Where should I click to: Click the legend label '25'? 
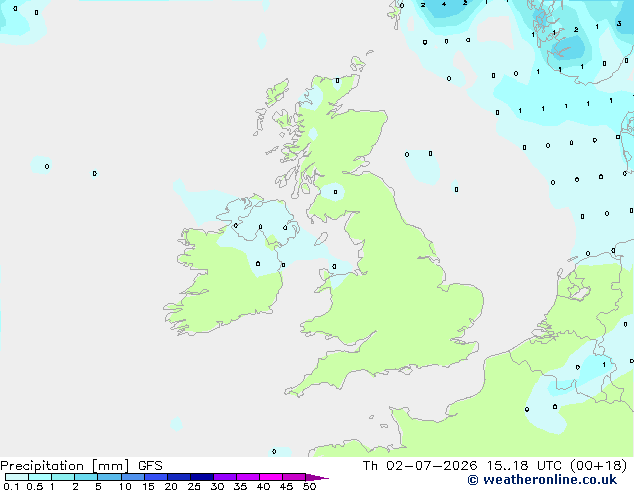click(194, 486)
